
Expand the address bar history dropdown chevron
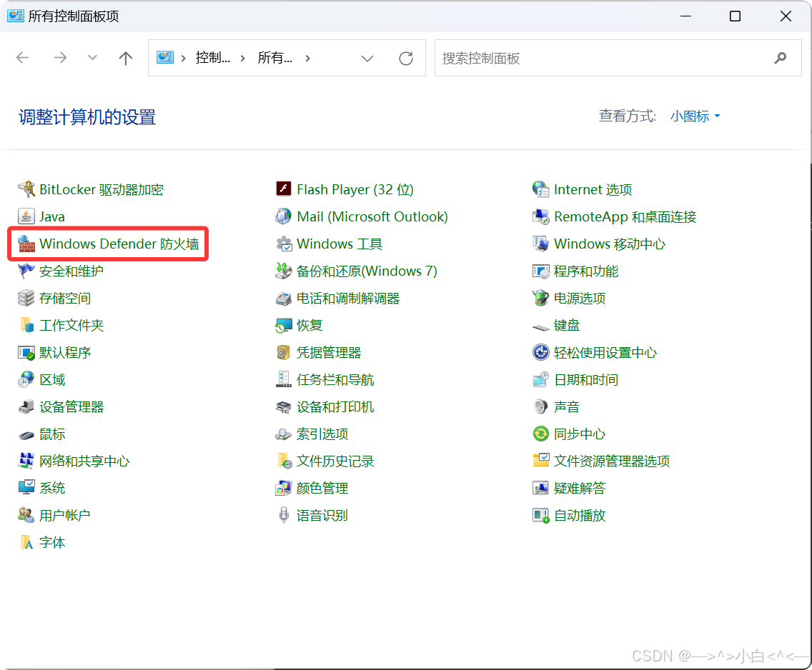pyautogui.click(x=367, y=58)
